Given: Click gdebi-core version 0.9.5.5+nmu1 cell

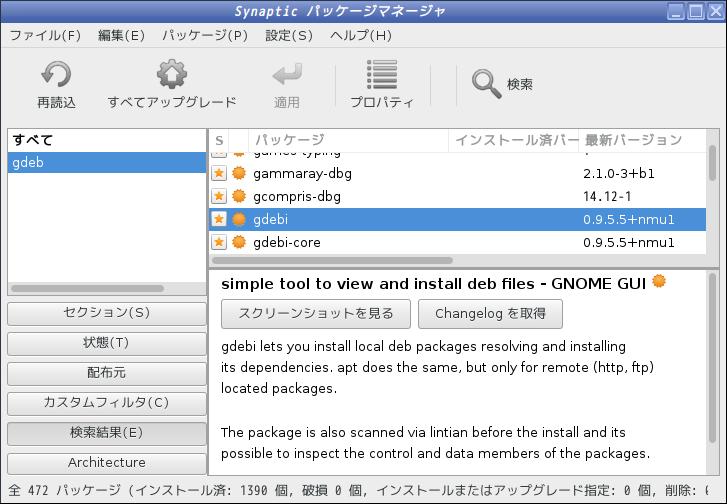Looking at the screenshot, I should tap(629, 242).
